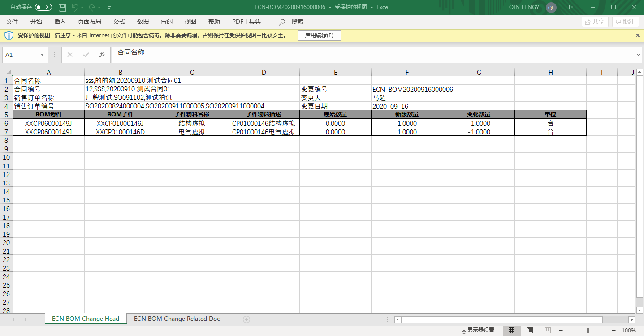Toggle the AutoSave switch
The image size is (644, 336).
point(43,7)
